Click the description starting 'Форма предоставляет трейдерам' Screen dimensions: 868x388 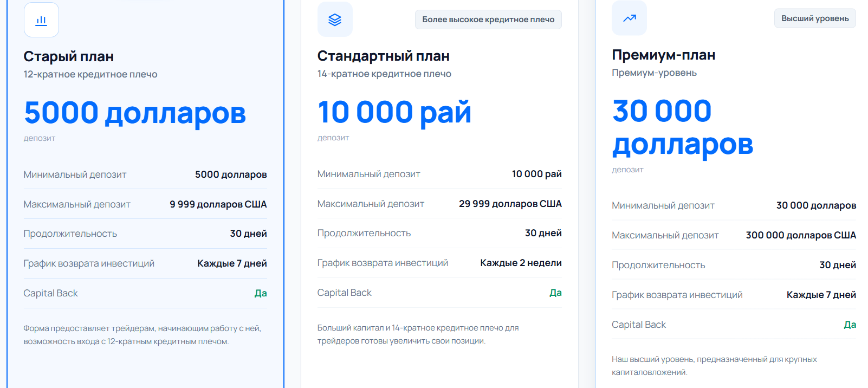(x=142, y=335)
